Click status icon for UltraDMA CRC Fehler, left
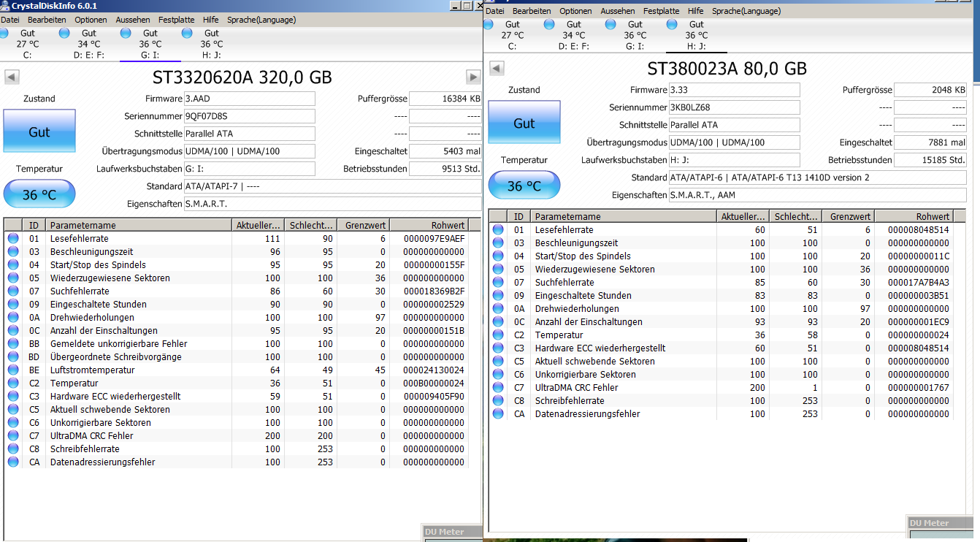980x542 pixels. [13, 435]
